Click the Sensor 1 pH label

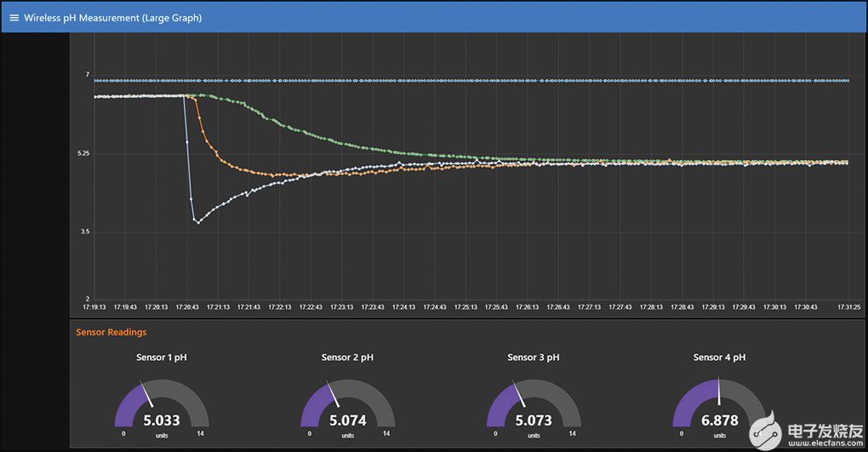(x=162, y=358)
